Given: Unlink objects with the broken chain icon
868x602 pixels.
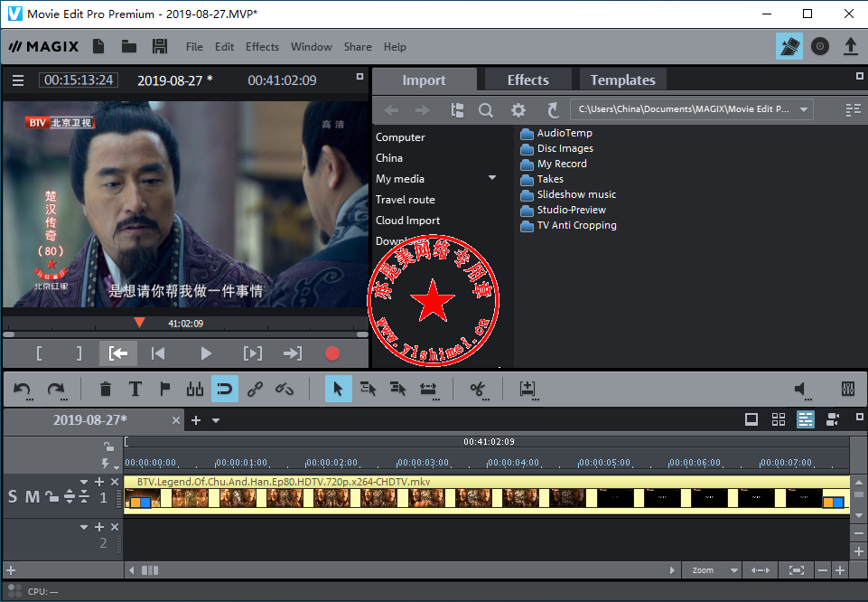Looking at the screenshot, I should pos(285,389).
